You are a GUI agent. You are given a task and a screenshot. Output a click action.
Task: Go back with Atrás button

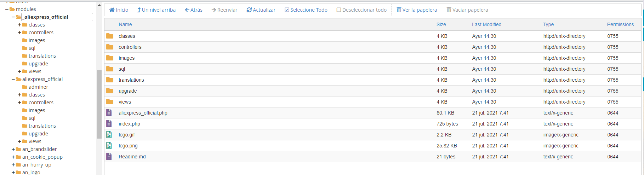(194, 10)
